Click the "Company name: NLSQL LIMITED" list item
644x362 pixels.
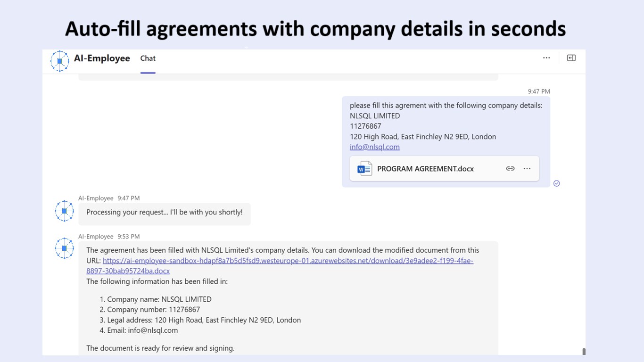point(159,299)
